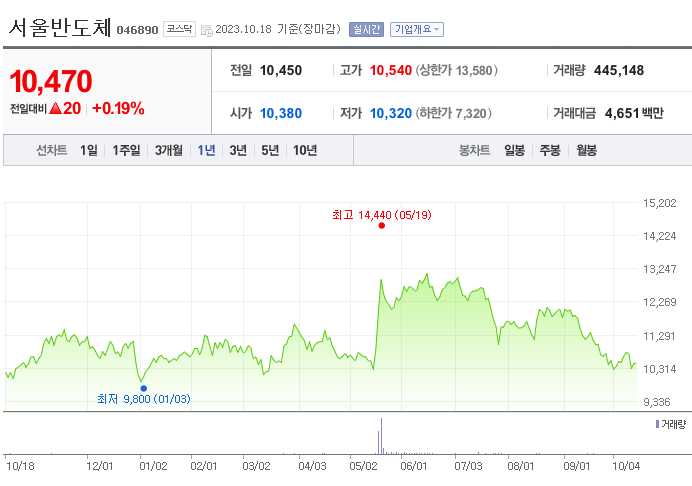692x486 pixels.
Task: Click the 15,202 y-axis label
Action: tap(659, 203)
